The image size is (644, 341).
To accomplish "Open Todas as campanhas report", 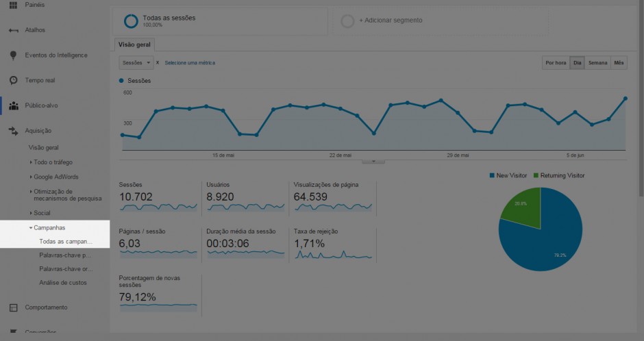I will (x=66, y=242).
